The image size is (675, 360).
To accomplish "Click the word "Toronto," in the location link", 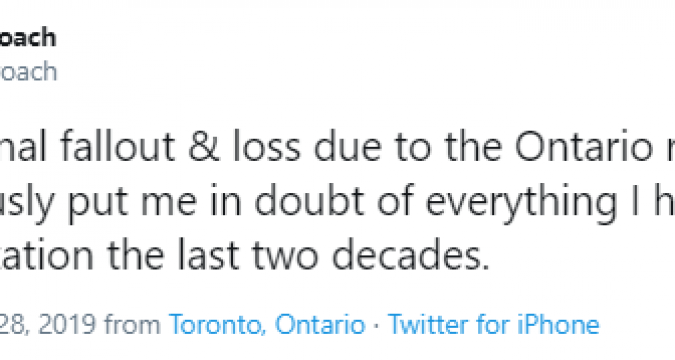I will tap(217, 324).
